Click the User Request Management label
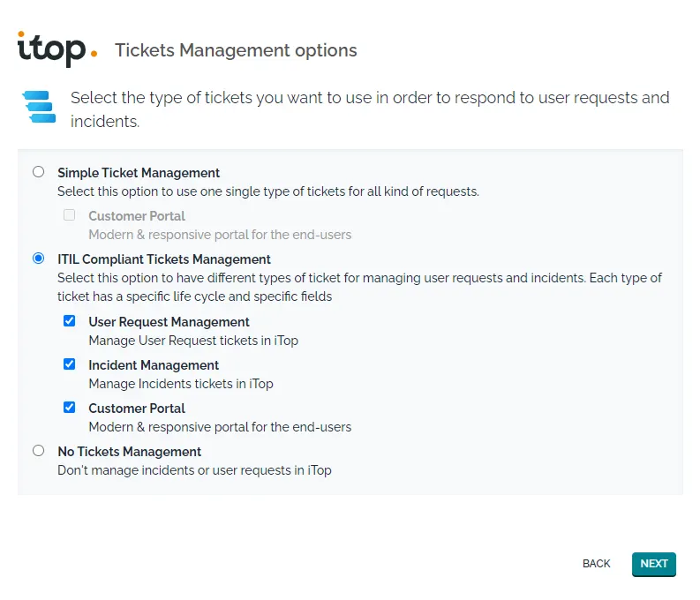Viewport: 700px width, 600px height. coord(169,322)
